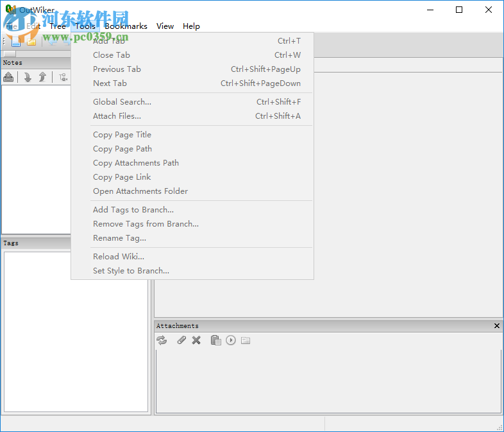Open the attachments folder icon
Image resolution: width=504 pixels, height=432 pixels.
point(246,340)
